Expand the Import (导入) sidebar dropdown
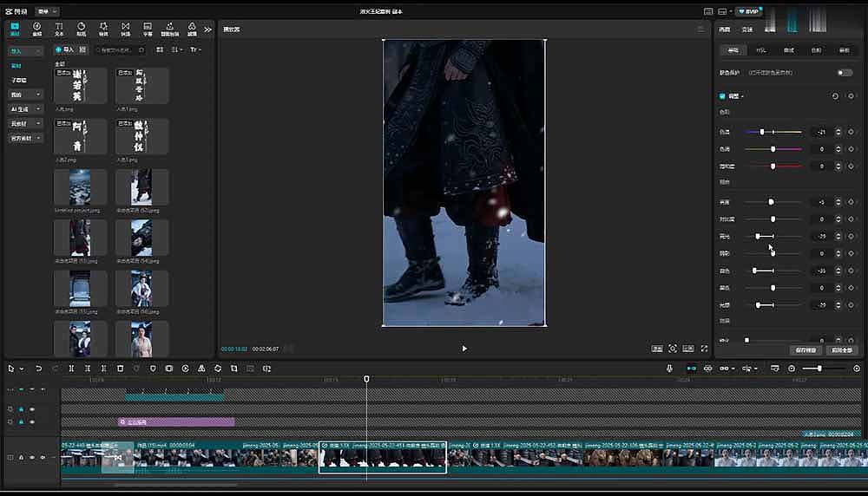The image size is (868, 496). (x=25, y=51)
